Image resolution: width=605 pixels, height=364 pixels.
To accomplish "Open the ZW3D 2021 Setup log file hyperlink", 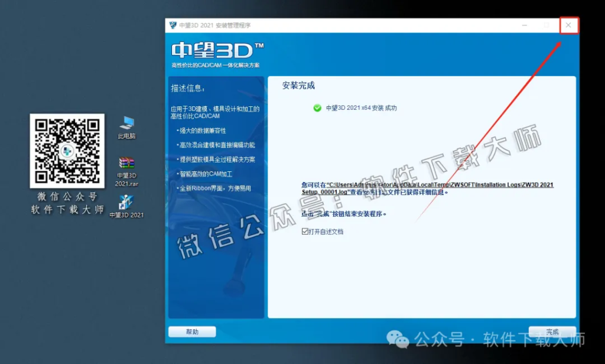I will [x=425, y=184].
